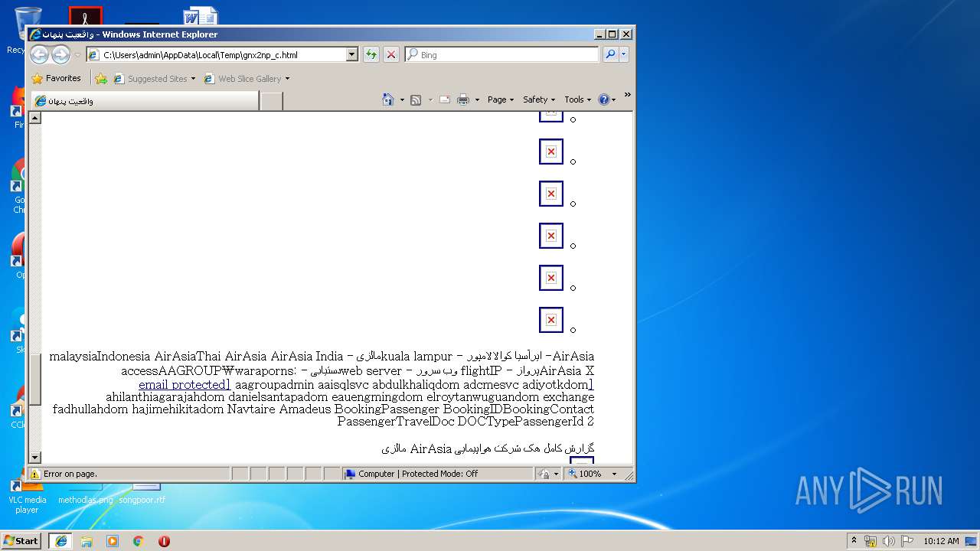Open the zoom level 100% button
980x551 pixels.
585,474
